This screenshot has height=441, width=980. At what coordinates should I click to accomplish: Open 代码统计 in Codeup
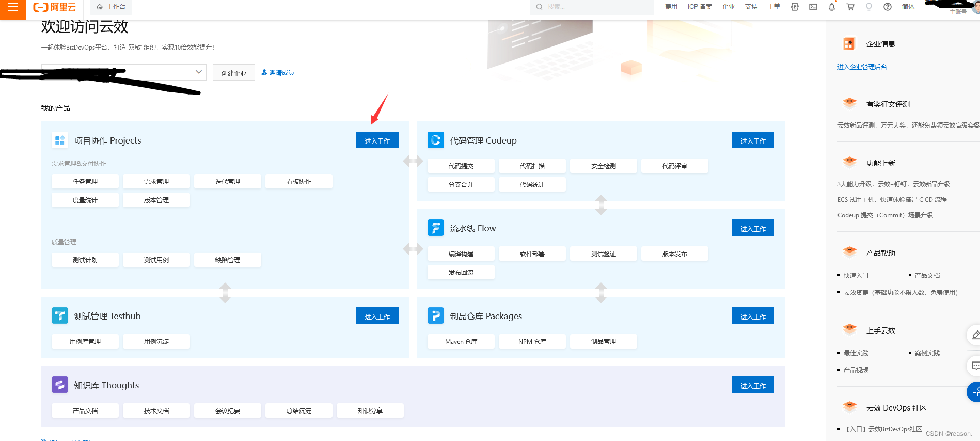pos(532,184)
